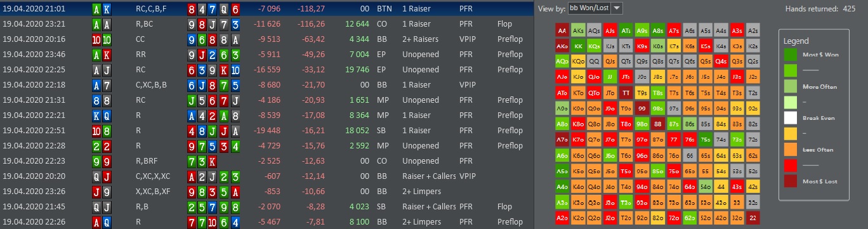This screenshot has height=229, width=868.
Task: Select the 22:26 hand with A Q
Action: (x=266, y=222)
